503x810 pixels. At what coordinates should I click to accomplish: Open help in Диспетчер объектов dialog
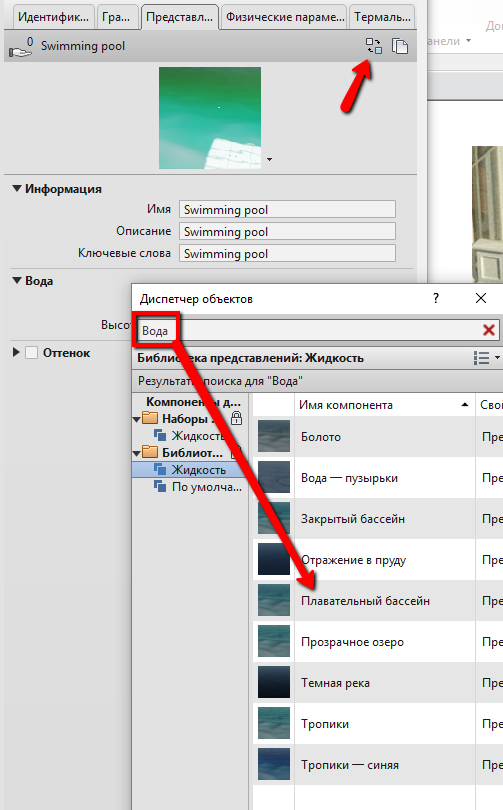click(x=436, y=298)
